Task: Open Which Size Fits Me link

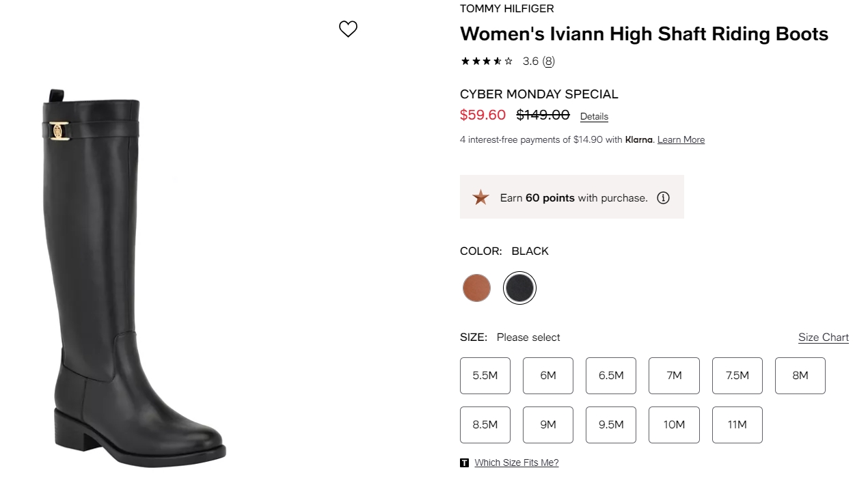Action: [x=517, y=463]
